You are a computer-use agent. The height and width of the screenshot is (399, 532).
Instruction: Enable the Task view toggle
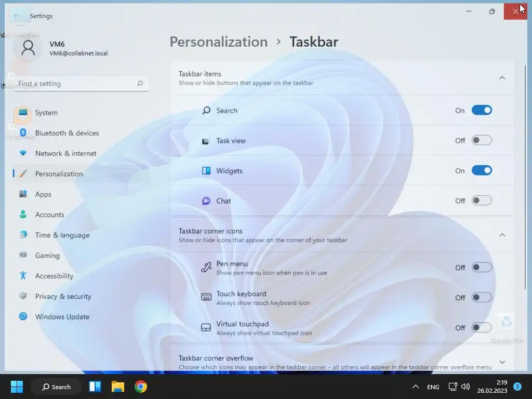482,140
